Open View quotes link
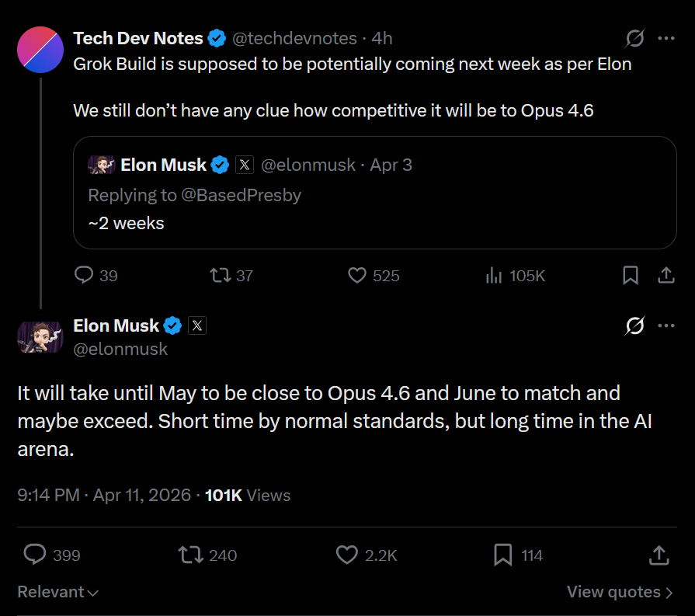This screenshot has width=695, height=616. pos(620,592)
